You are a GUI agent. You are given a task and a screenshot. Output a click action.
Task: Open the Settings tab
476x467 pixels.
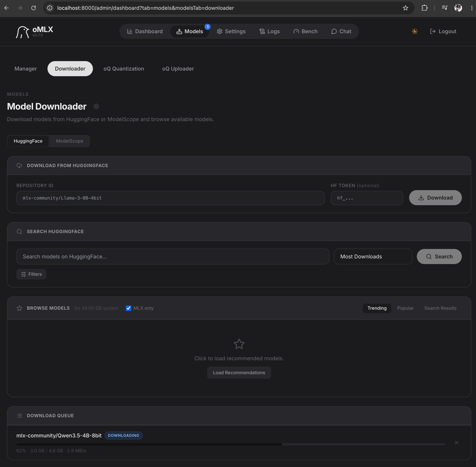[x=231, y=31]
